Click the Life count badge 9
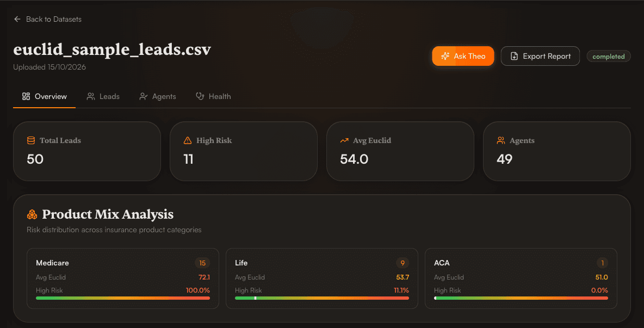Screen dimensions: 644x328 [x=403, y=263]
